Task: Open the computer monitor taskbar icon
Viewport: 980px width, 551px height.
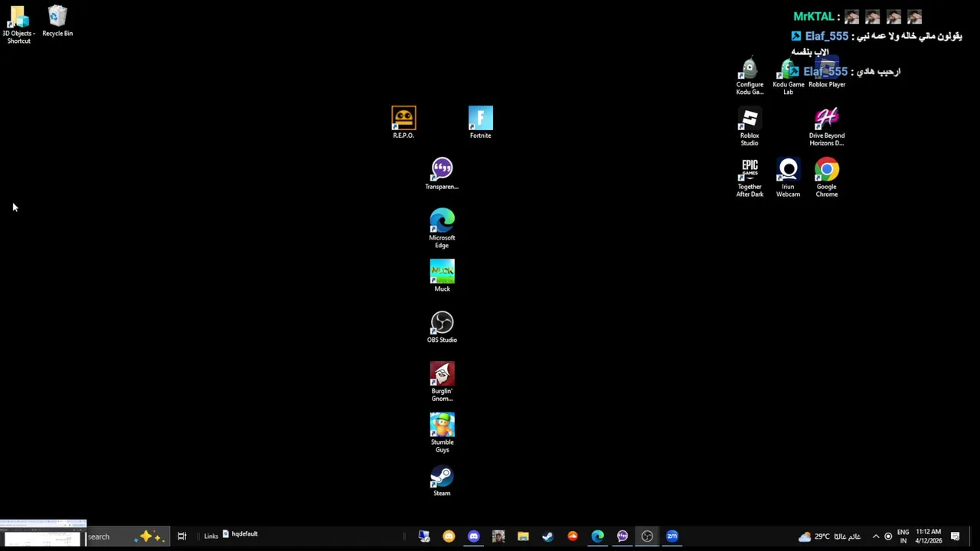Action: point(423,536)
